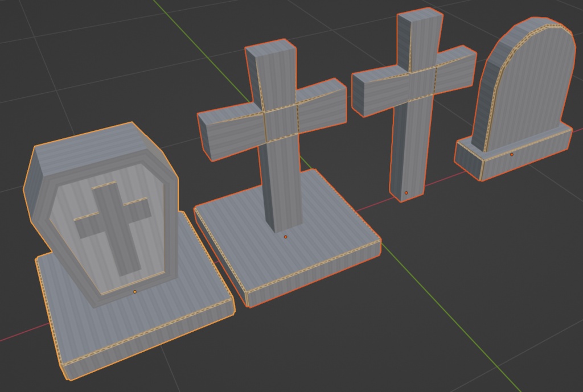
Task: Click the top end of the standalone cross
Action: pyautogui.click(x=420, y=14)
